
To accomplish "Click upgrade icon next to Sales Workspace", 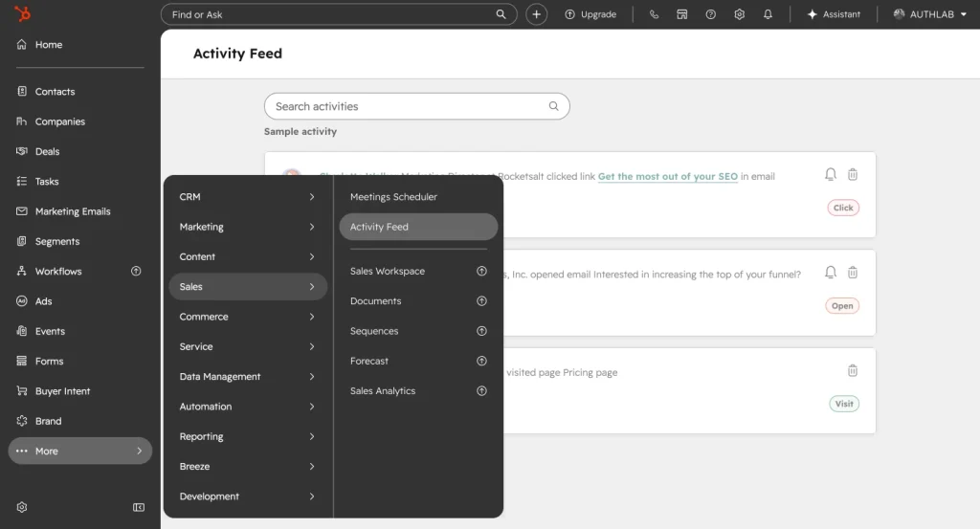I will [x=481, y=271].
